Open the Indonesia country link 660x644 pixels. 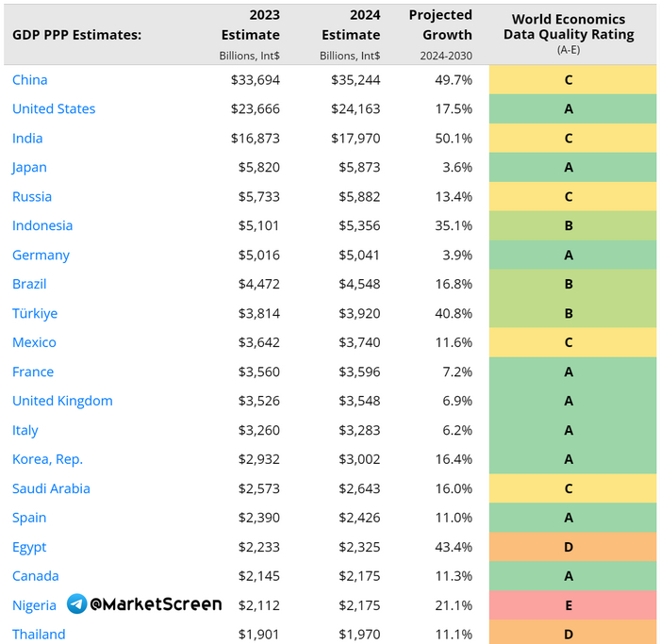[x=42, y=226]
